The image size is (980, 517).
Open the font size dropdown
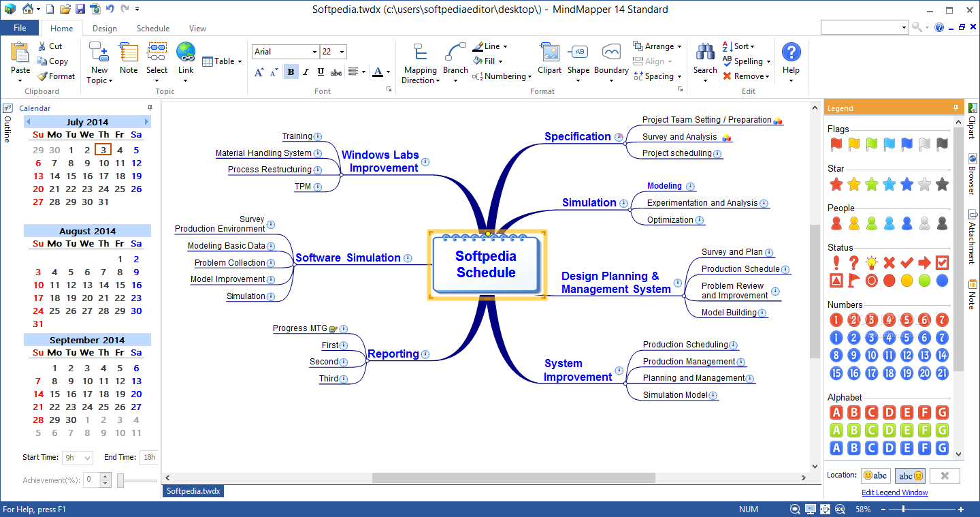[342, 52]
